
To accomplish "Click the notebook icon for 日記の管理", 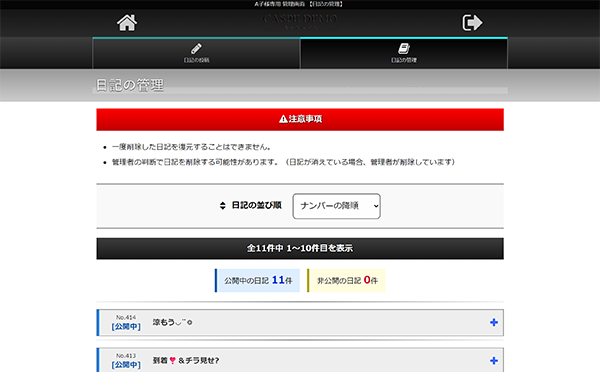I will [404, 49].
